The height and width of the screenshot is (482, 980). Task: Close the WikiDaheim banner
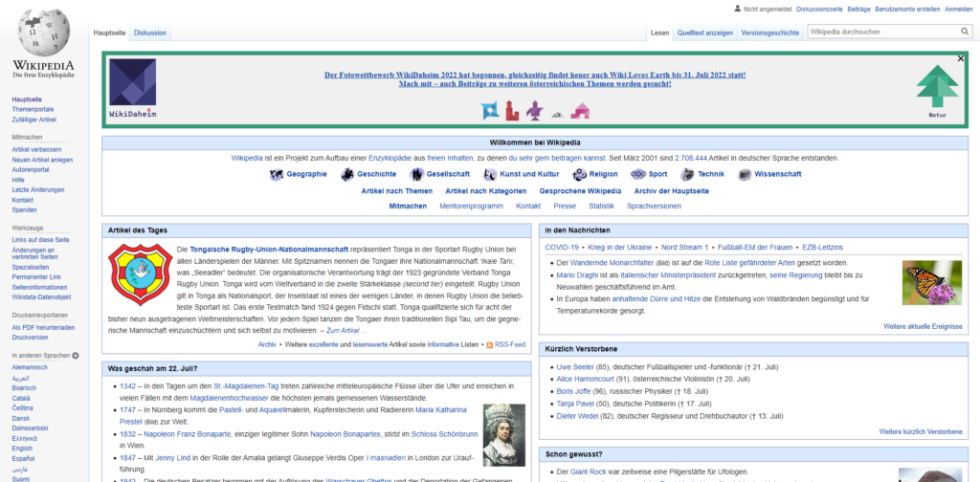click(x=961, y=58)
